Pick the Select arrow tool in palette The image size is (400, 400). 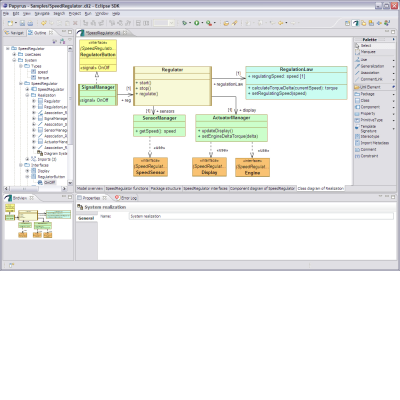click(x=374, y=46)
